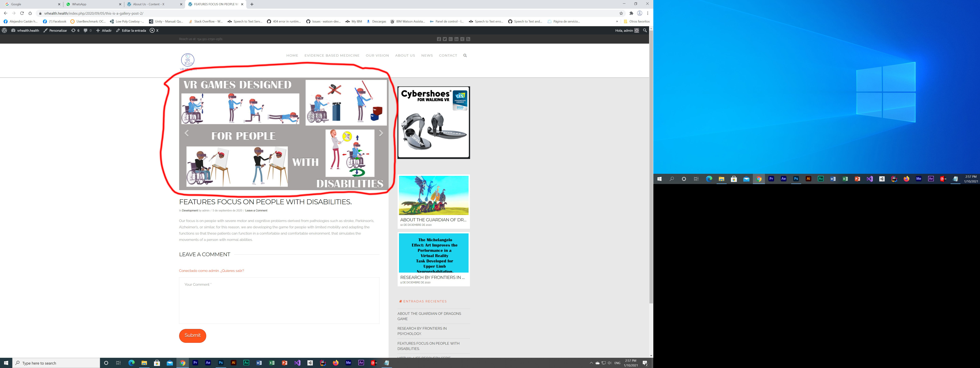Viewport: 980px width, 368px height.
Task: Click the admin bar search magnifier
Action: [x=645, y=30]
